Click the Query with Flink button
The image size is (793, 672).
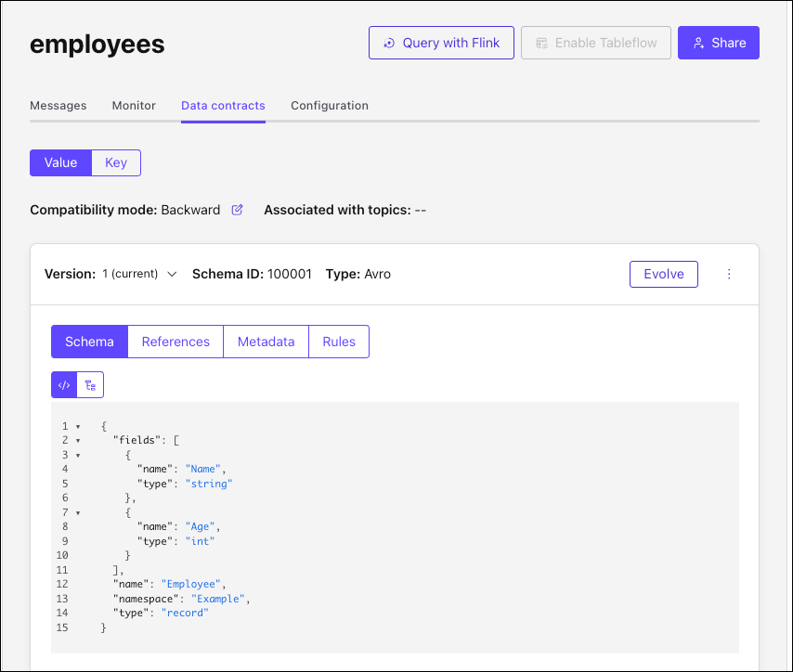point(441,43)
